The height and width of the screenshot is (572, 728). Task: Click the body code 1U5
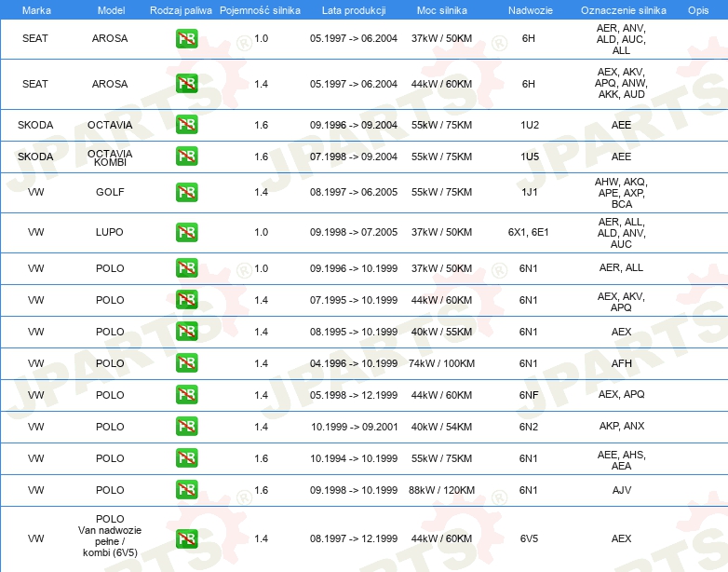[x=530, y=157]
